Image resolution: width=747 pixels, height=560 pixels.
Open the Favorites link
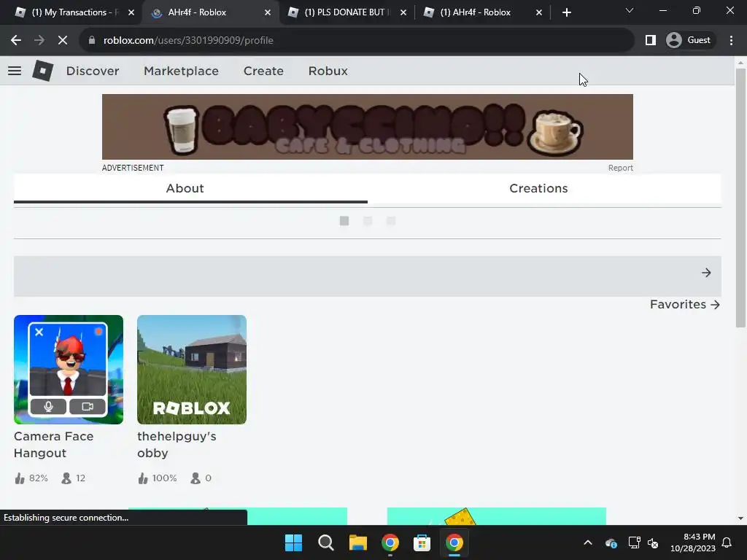[x=684, y=304]
